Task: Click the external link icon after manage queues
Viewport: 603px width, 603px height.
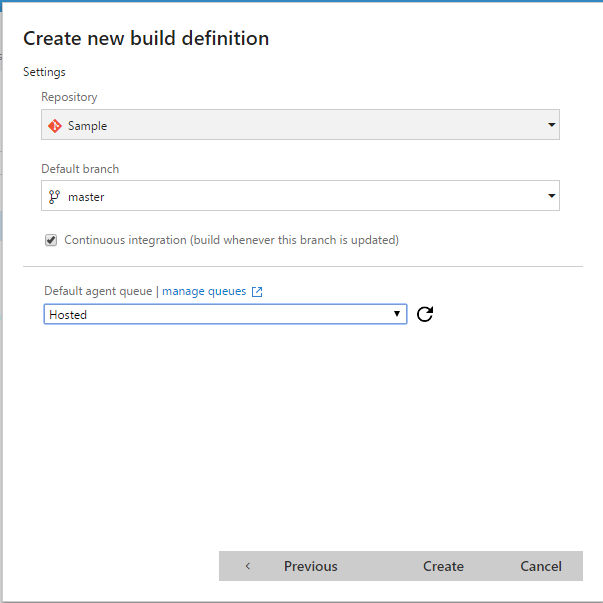Action: coord(257,292)
